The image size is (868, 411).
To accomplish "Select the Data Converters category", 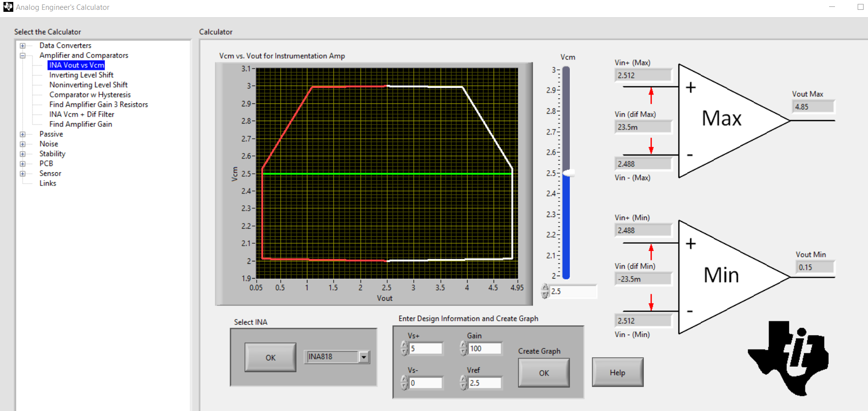I will [x=66, y=45].
